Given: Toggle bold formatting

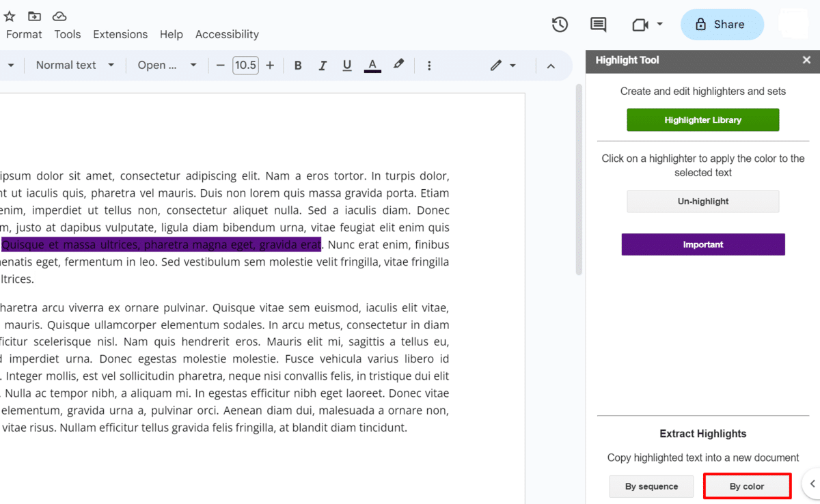Looking at the screenshot, I should point(298,66).
